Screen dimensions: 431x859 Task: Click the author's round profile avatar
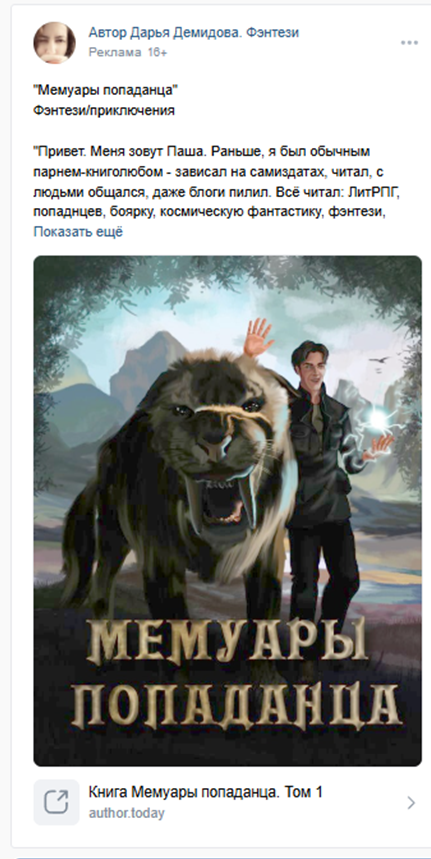(x=54, y=43)
